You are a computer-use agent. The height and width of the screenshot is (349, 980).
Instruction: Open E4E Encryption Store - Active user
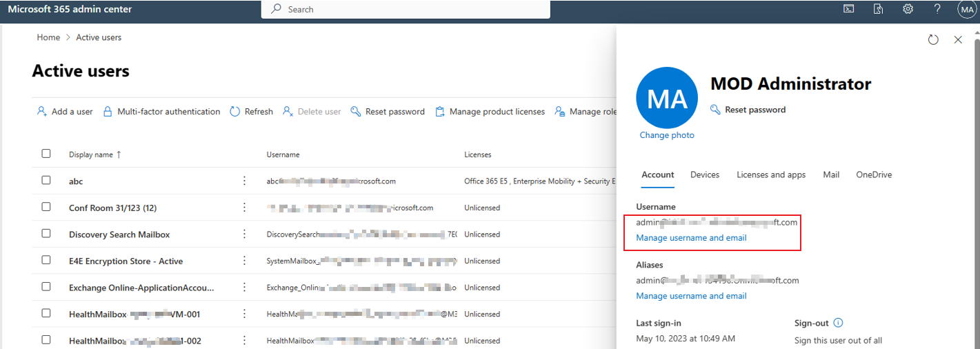coord(126,261)
